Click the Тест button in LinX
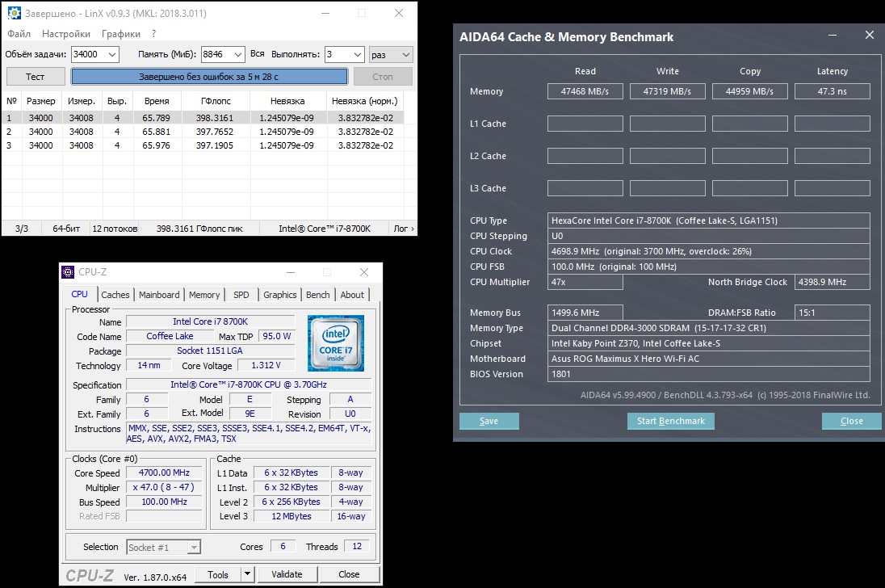The width and height of the screenshot is (885, 588). click(x=35, y=77)
